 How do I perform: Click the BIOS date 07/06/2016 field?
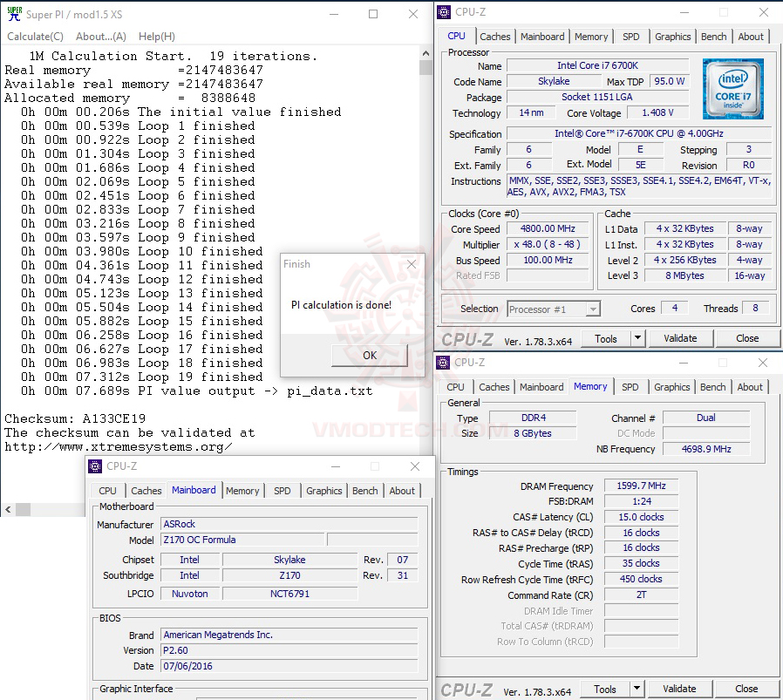point(289,667)
